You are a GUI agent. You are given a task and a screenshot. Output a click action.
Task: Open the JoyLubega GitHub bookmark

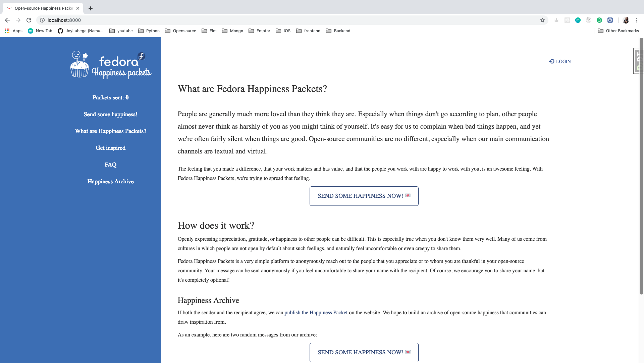click(80, 31)
